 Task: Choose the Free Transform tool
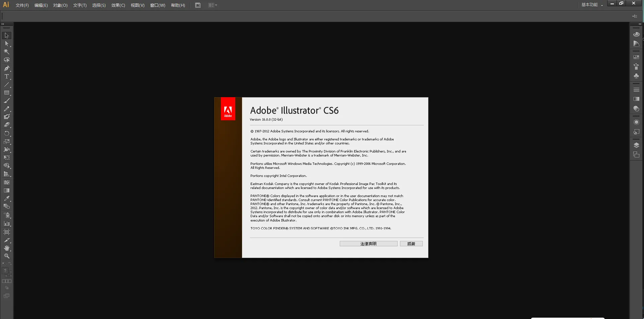point(7,157)
